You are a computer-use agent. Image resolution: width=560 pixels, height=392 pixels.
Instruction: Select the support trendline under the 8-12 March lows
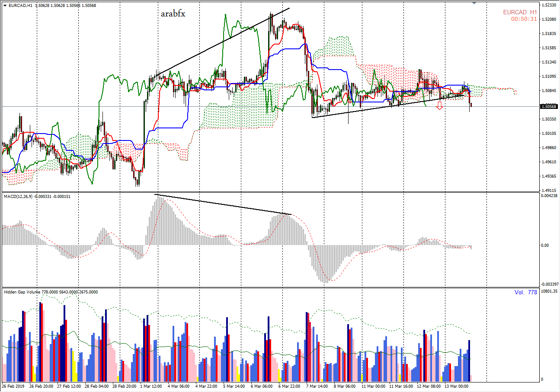(387, 106)
